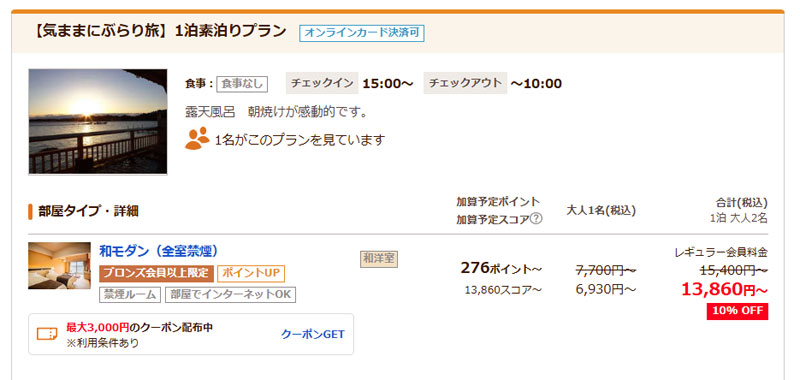Click the ポイントUP badge
This screenshot has width=800, height=380.
coord(251,273)
